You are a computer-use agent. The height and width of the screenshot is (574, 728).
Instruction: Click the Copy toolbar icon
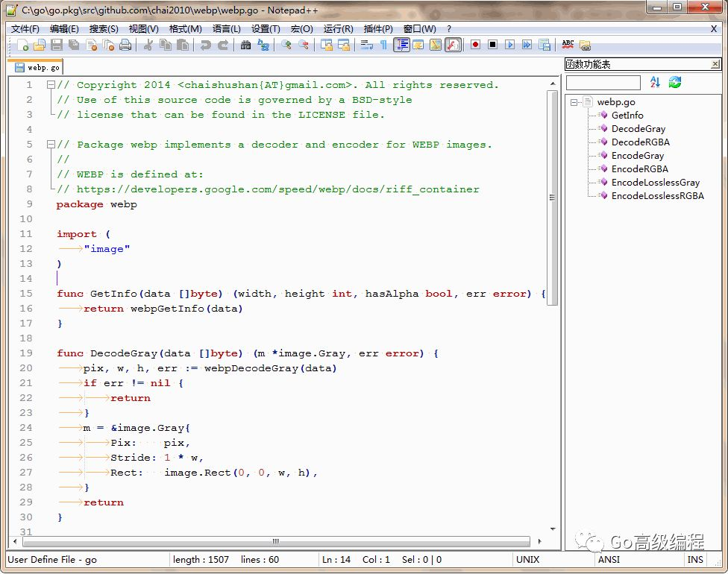[166, 45]
